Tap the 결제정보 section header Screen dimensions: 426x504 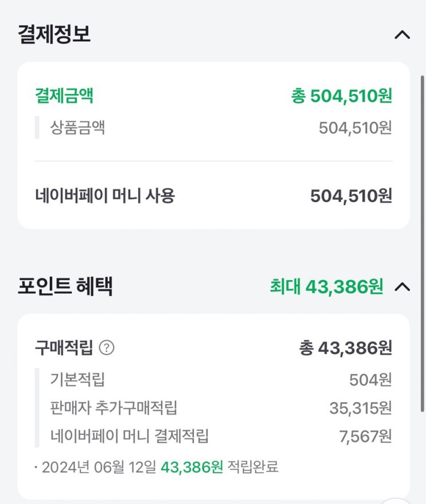coord(54,34)
